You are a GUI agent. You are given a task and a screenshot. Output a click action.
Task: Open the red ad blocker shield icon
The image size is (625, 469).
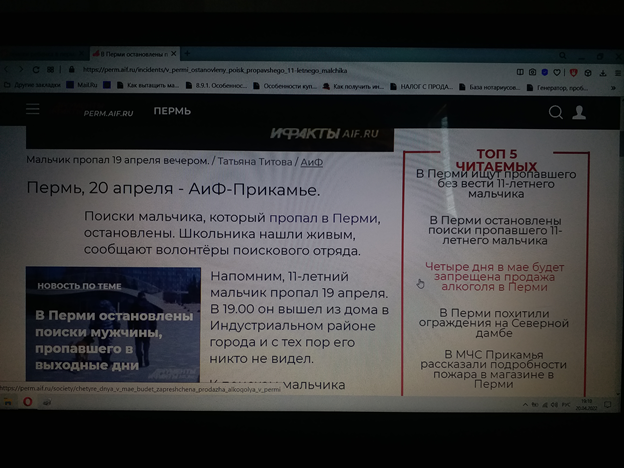coord(574,73)
